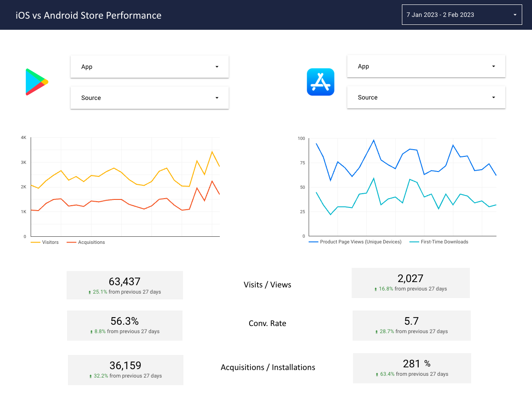Click the Conv. Rate label
The image size is (532, 410).
coord(267,323)
